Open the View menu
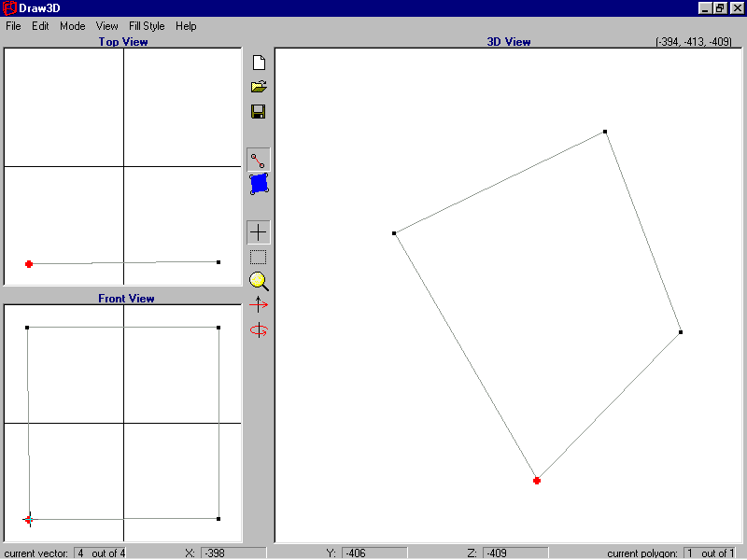The height and width of the screenshot is (560, 747). [x=106, y=26]
